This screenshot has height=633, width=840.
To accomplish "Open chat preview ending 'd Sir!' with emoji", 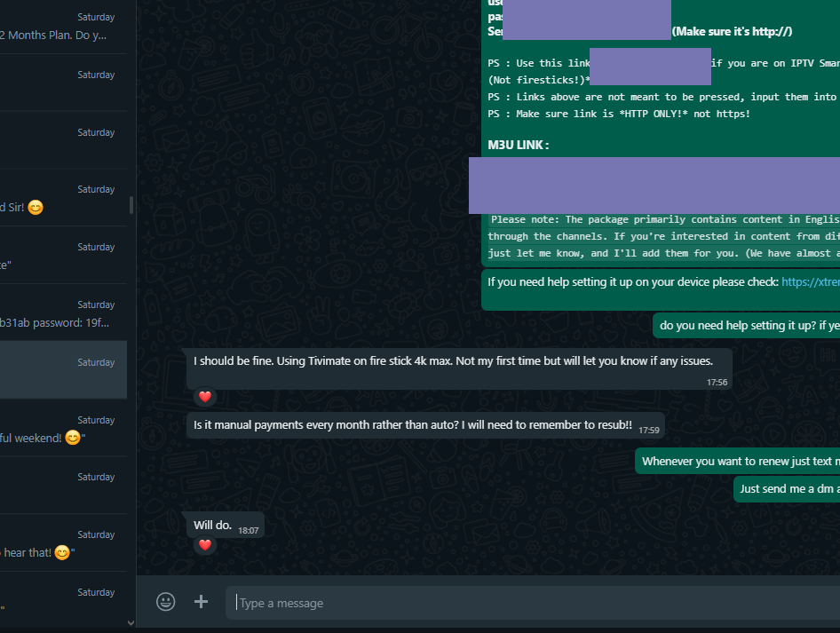I will click(63, 198).
